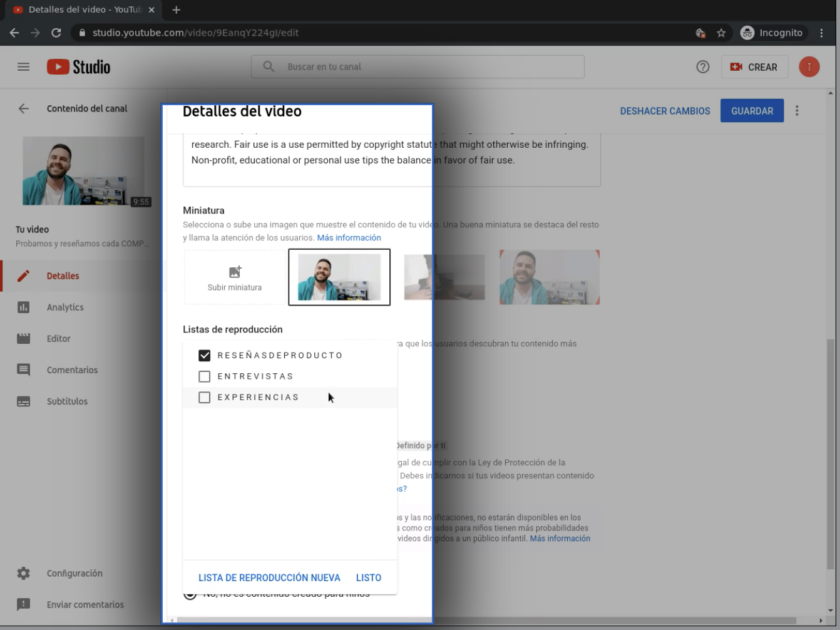Click the new tab plus button
This screenshot has width=840, height=630.
point(177,10)
